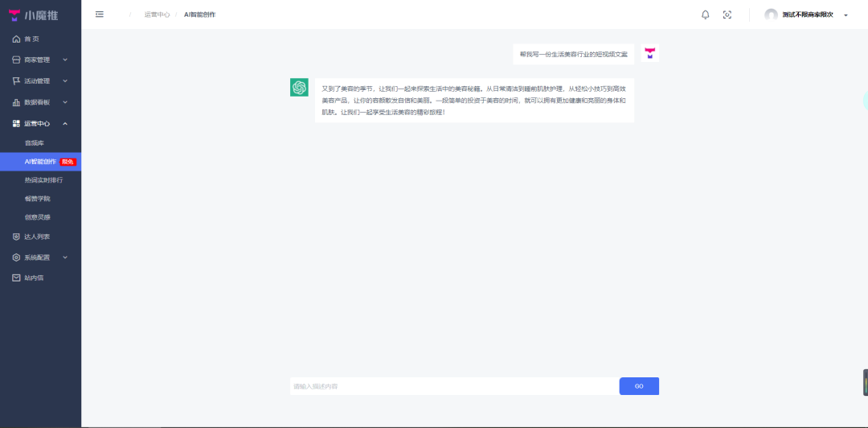Click the scan icon in the header
Screen dimensions: 868x428
pos(727,14)
